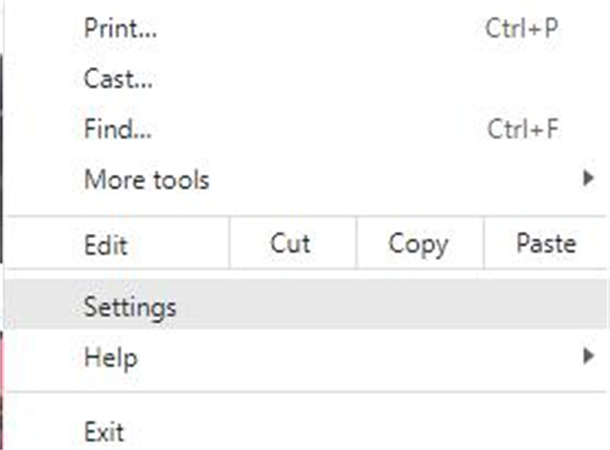Paste clipboard contents using the Edit row

point(545,243)
